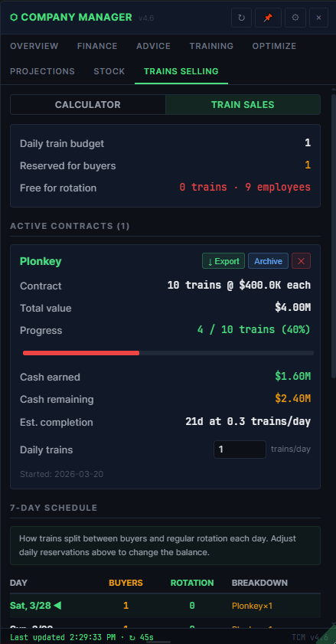Screen dimensions: 336x644
Task: Switch to Calculator view
Action: [88, 105]
